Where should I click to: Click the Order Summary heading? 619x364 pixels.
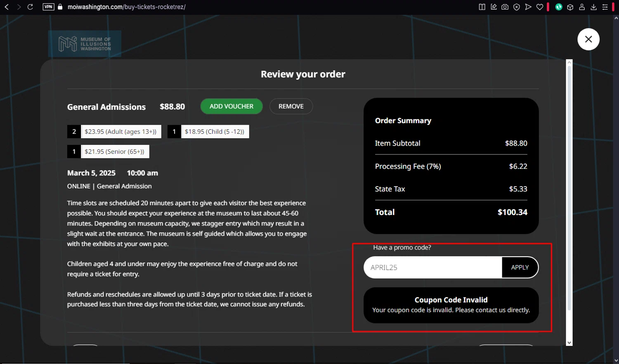click(x=403, y=121)
